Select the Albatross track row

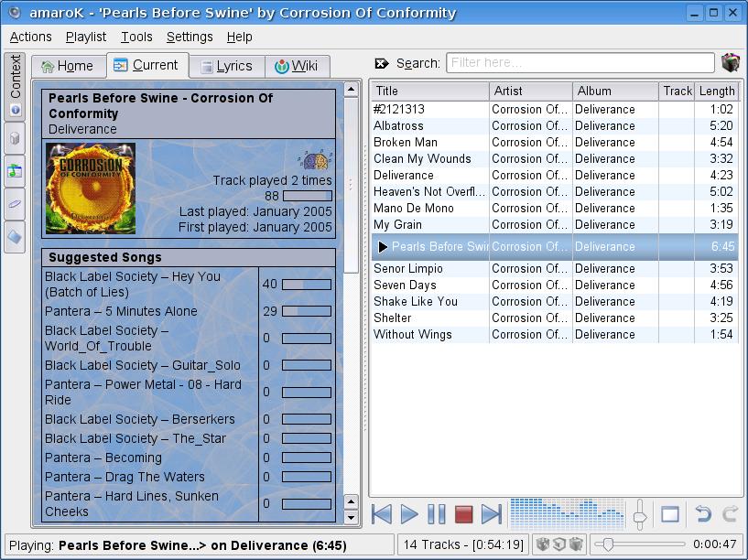point(555,126)
